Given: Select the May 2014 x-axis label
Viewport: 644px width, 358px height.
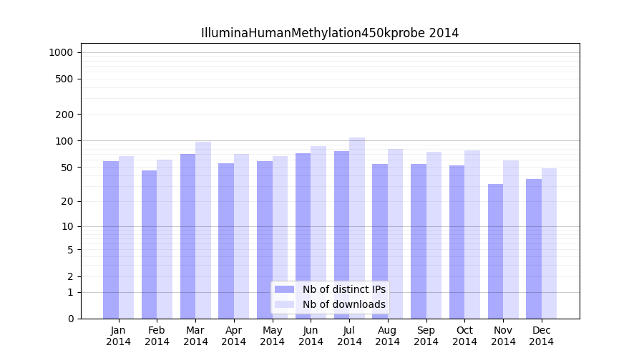Looking at the screenshot, I should [x=272, y=336].
